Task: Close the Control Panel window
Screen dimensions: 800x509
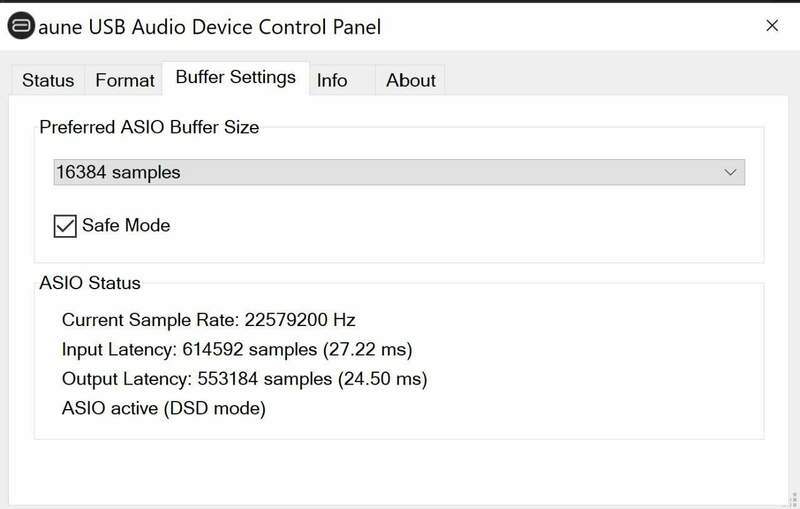Action: tap(771, 26)
